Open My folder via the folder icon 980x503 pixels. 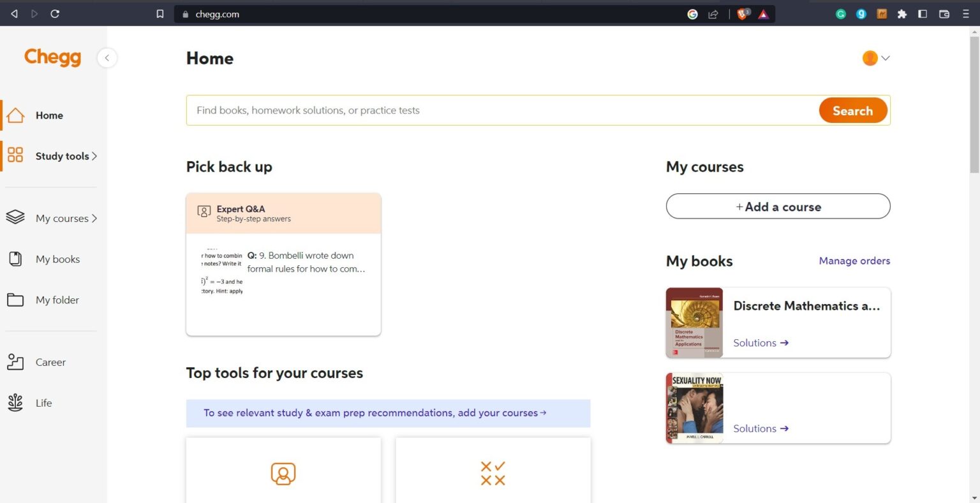pyautogui.click(x=15, y=300)
